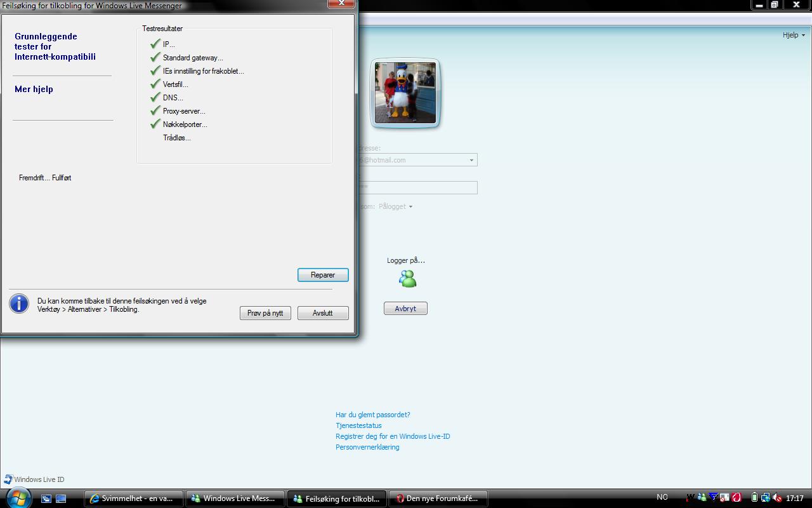Click the Reparer button
Viewport: 812px width, 508px height.
click(x=323, y=275)
